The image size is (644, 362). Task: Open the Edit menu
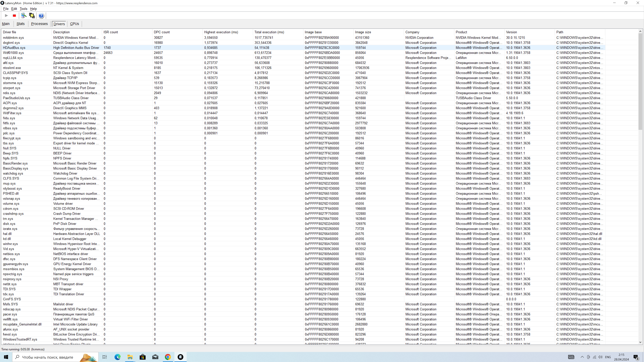(14, 9)
